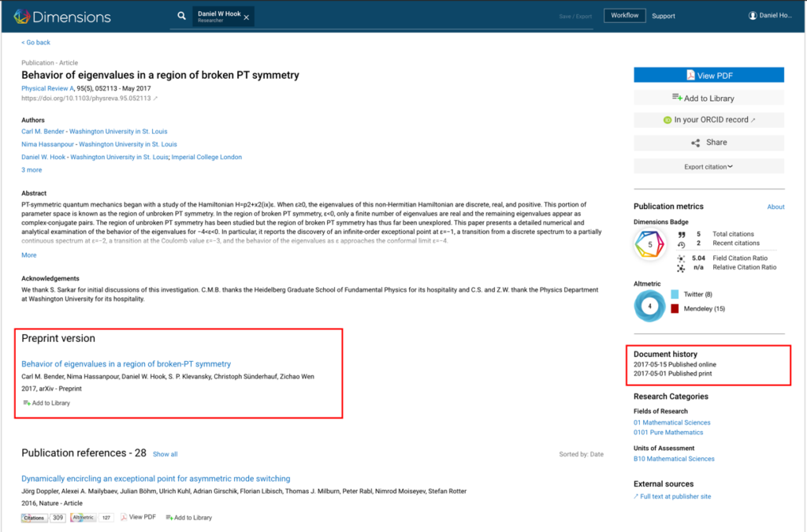The width and height of the screenshot is (807, 532).
Task: Open the Workflow menu
Action: [x=624, y=16]
